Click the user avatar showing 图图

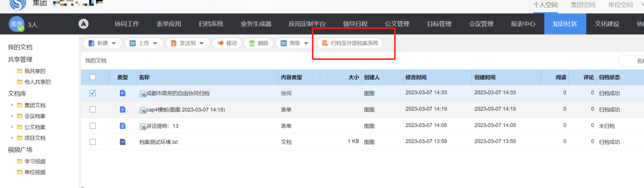(x=17, y=24)
